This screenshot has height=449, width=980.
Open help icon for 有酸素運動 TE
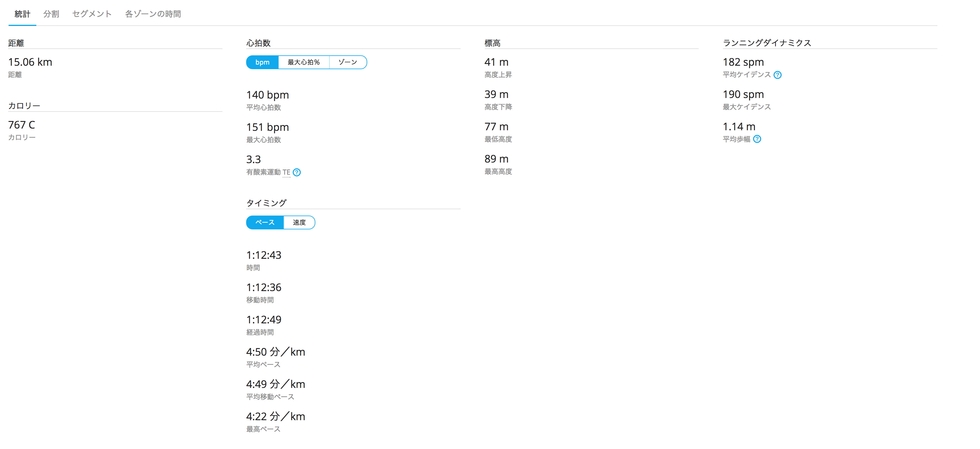pos(297,172)
